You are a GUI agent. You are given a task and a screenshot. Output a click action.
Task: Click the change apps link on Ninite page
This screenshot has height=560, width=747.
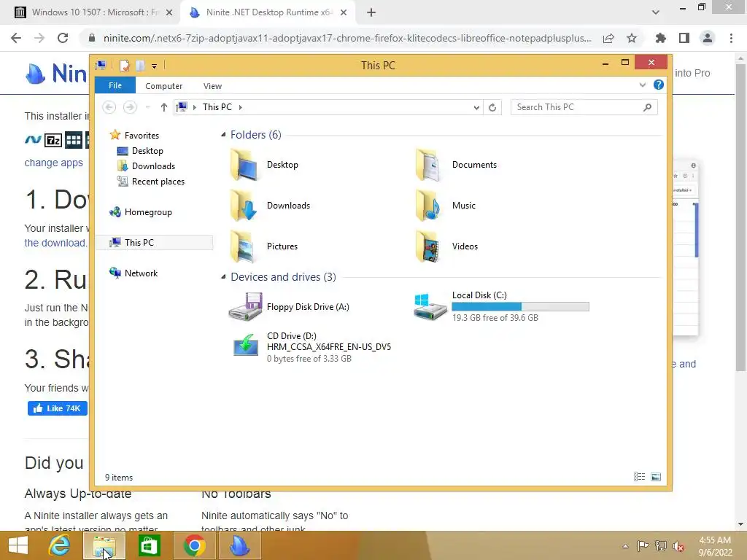click(x=53, y=163)
